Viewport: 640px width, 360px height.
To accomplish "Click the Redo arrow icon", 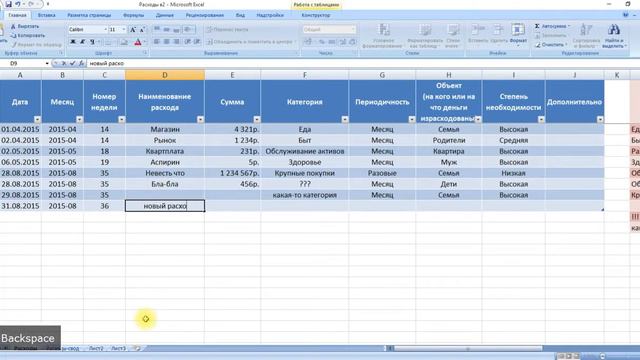I will click(31, 4).
